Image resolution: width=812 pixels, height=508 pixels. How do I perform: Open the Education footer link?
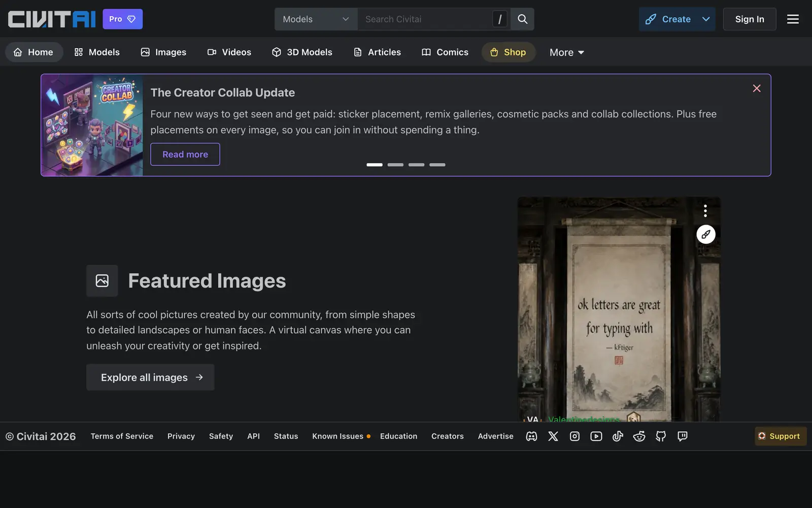click(x=399, y=436)
